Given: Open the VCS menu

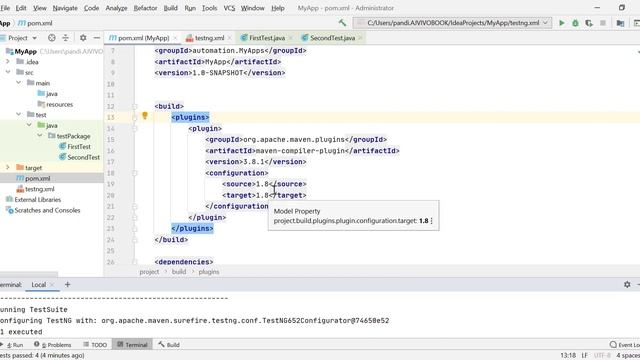Looking at the screenshot, I should (x=229, y=8).
